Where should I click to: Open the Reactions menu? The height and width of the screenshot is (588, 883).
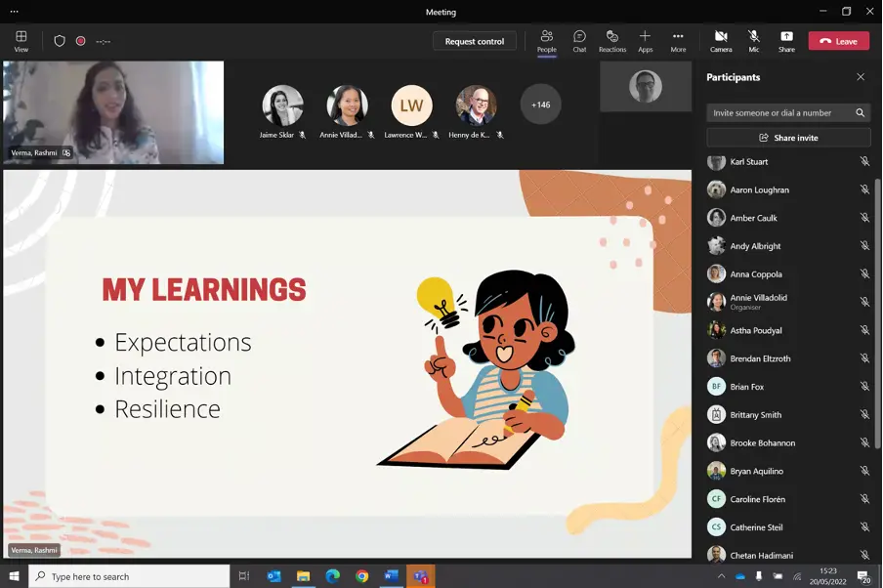pos(612,41)
